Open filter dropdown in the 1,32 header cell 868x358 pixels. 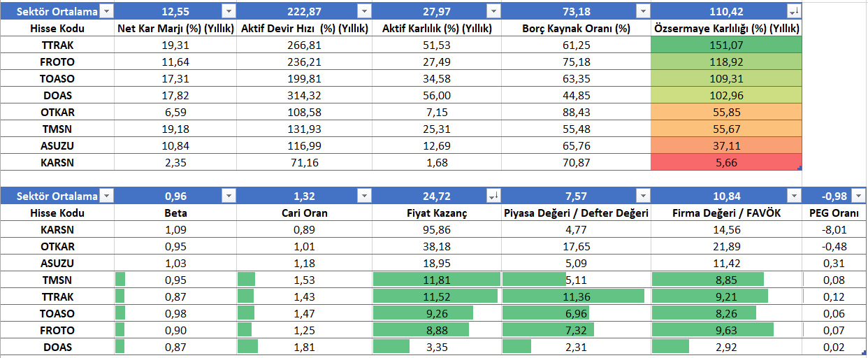click(363, 196)
